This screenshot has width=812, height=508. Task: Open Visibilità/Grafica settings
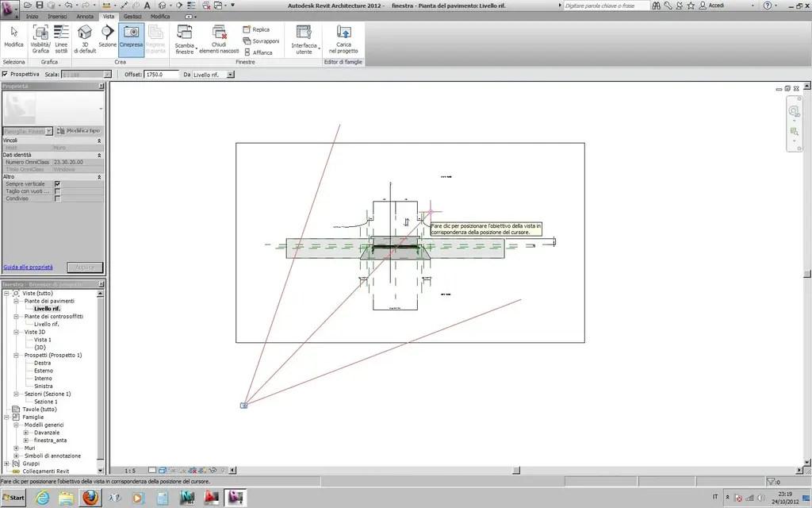[40, 39]
